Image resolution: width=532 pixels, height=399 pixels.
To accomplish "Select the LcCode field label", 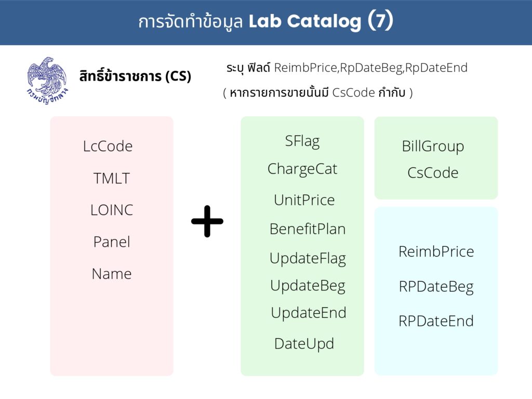I will click(108, 147).
